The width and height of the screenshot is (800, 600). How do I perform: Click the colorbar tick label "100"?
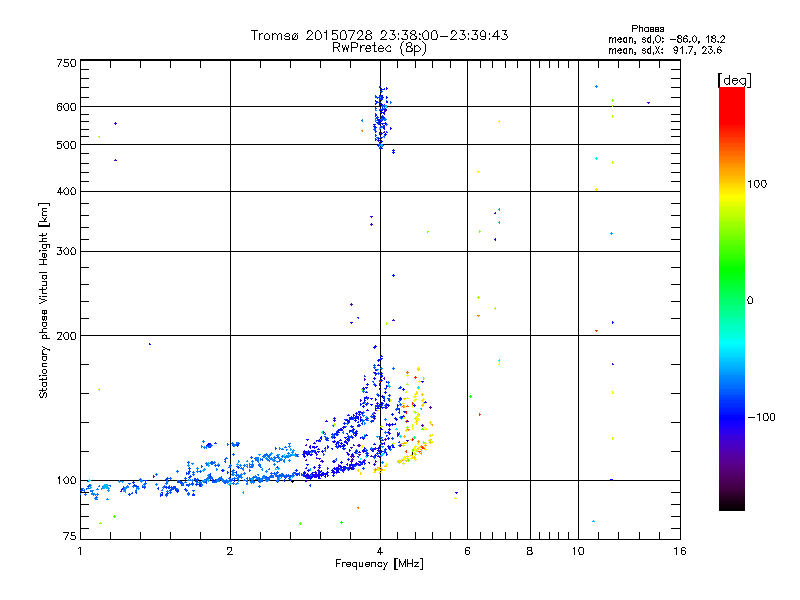click(757, 184)
